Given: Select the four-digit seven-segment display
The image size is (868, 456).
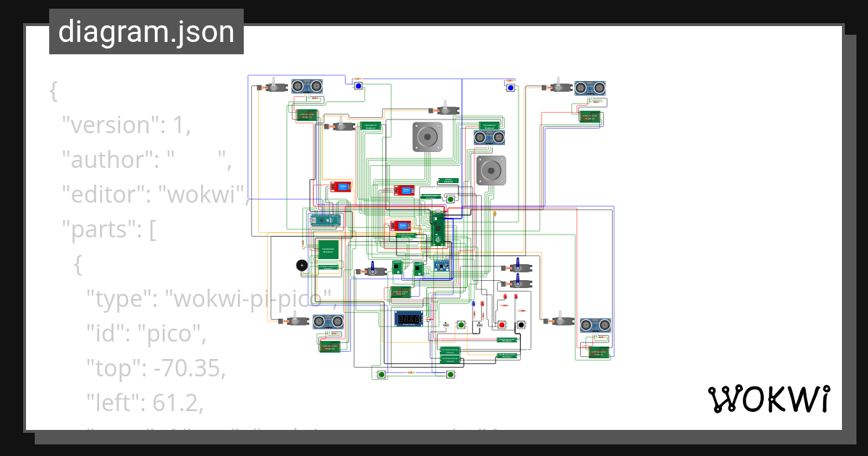Looking at the screenshot, I should 409,319.
